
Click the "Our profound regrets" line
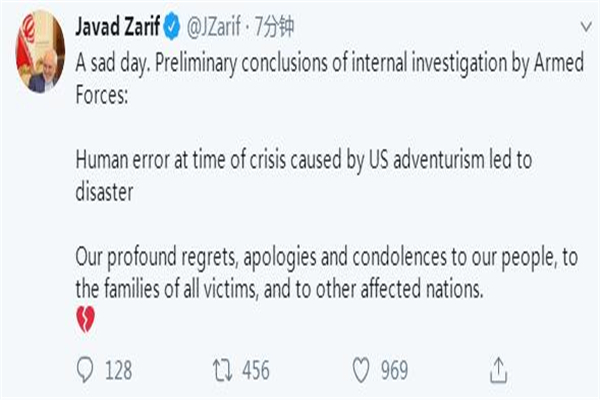[x=160, y=259]
